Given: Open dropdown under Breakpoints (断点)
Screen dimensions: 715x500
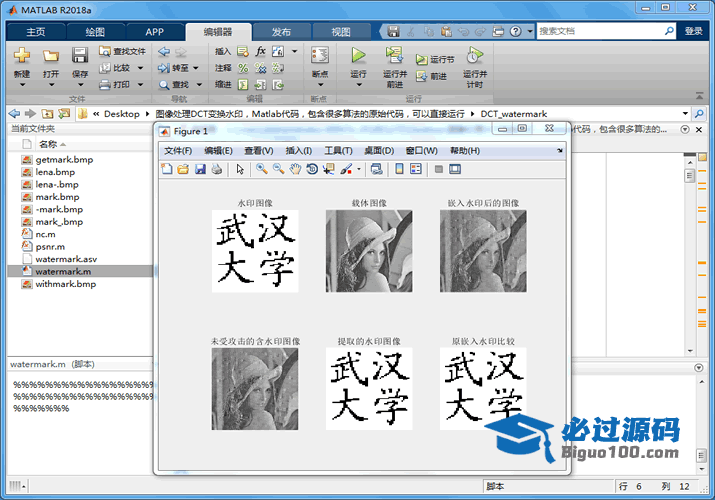Looking at the screenshot, I should coord(320,85).
